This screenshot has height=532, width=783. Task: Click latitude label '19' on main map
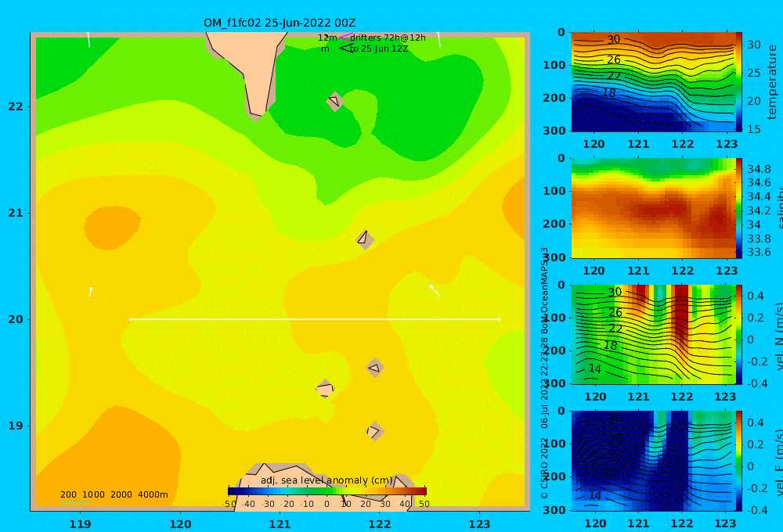tap(16, 426)
